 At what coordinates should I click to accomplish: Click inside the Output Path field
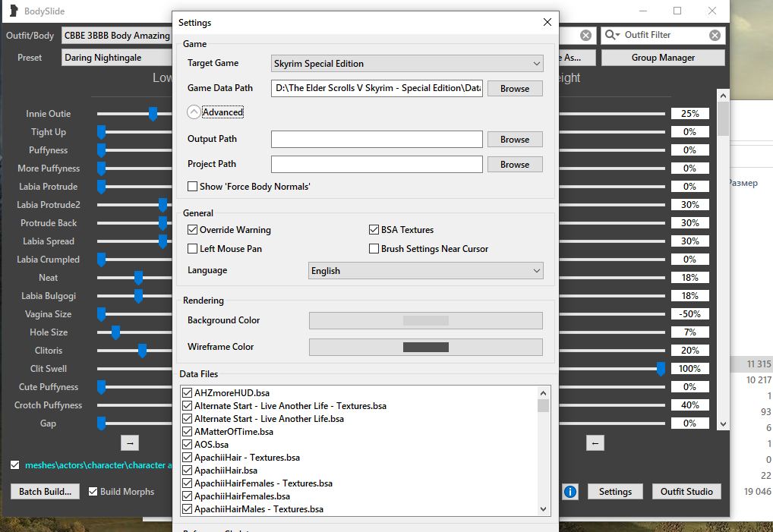pos(377,140)
